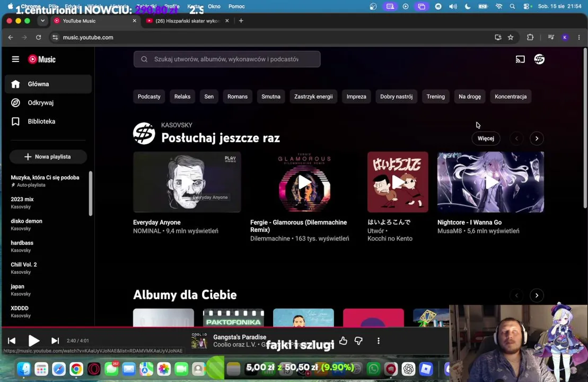The image size is (588, 382).
Task: Select the Smutna mood chip
Action: [271, 97]
